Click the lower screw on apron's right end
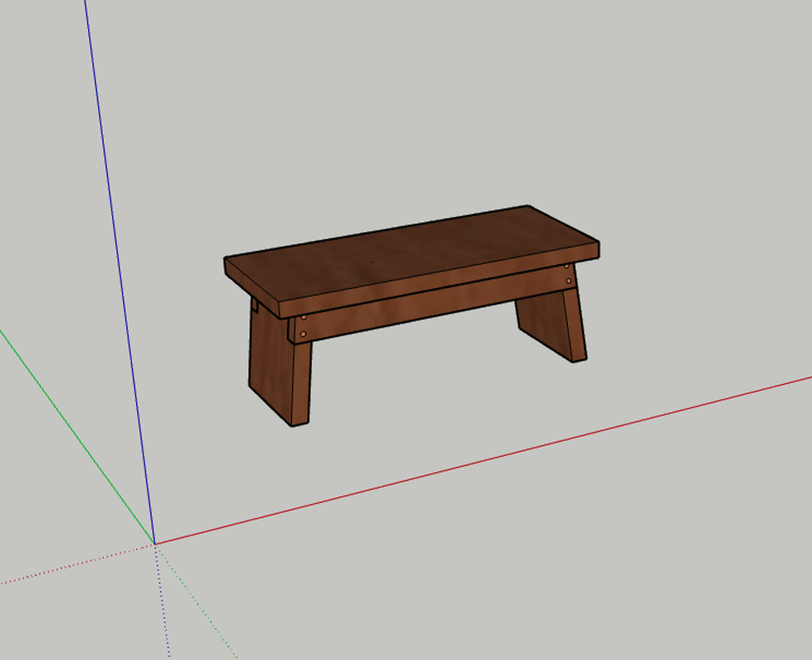 (x=569, y=281)
